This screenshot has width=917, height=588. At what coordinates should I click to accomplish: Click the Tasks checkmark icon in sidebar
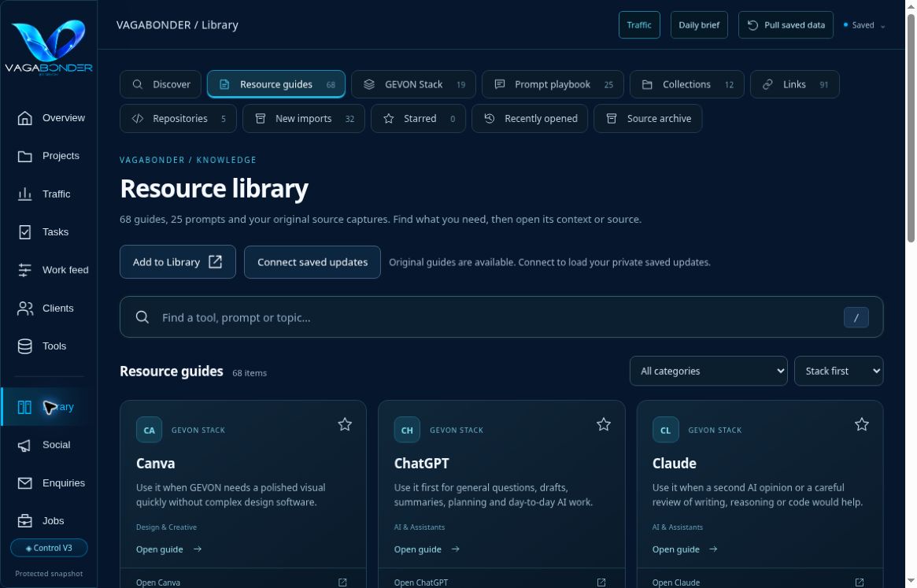[24, 232]
